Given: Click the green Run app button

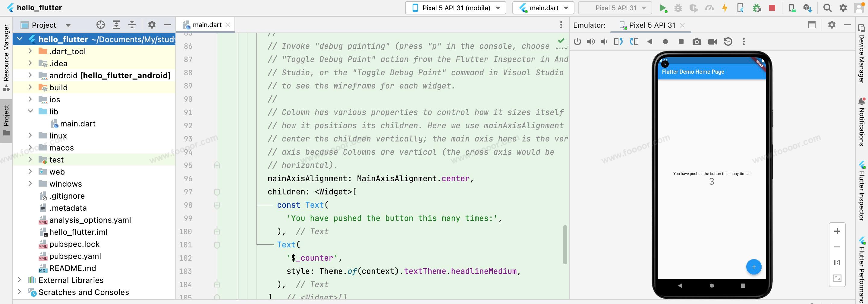Looking at the screenshot, I should point(663,8).
